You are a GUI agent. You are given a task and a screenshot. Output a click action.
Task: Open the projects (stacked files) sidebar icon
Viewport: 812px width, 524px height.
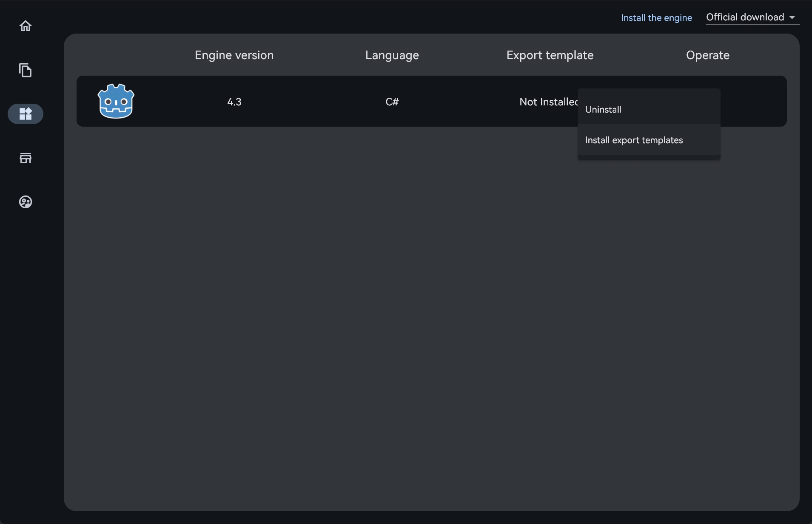(26, 70)
